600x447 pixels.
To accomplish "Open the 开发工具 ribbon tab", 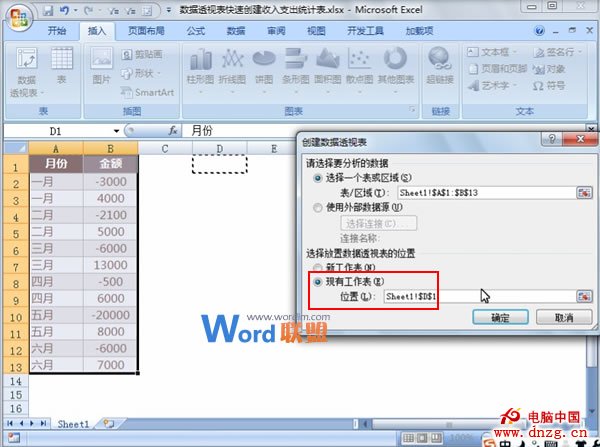I will click(365, 31).
